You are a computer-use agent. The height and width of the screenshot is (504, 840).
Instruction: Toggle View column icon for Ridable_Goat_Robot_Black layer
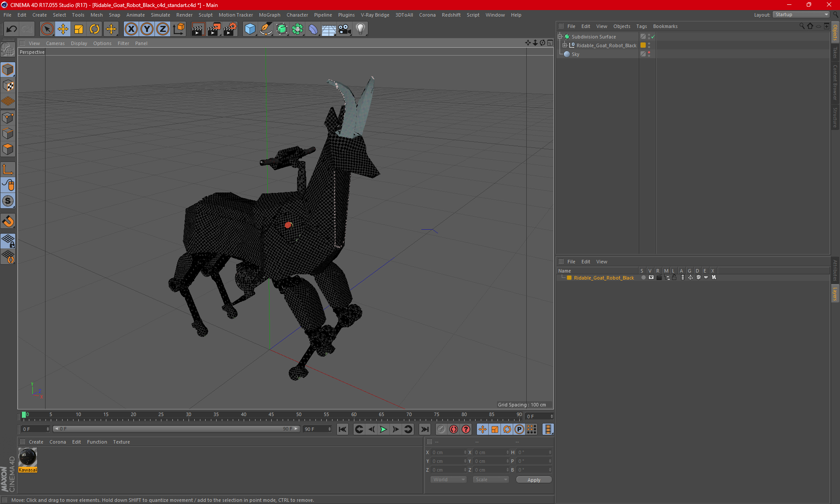pos(651,277)
